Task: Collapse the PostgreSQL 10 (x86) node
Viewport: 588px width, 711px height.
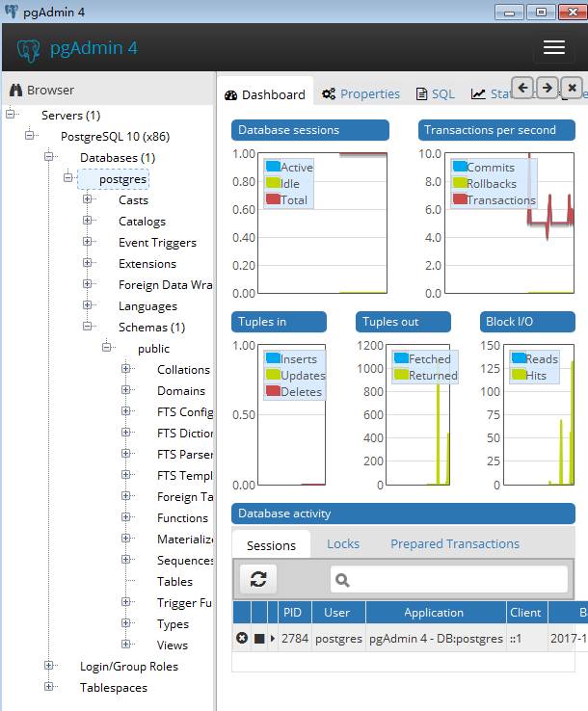Action: (30, 135)
